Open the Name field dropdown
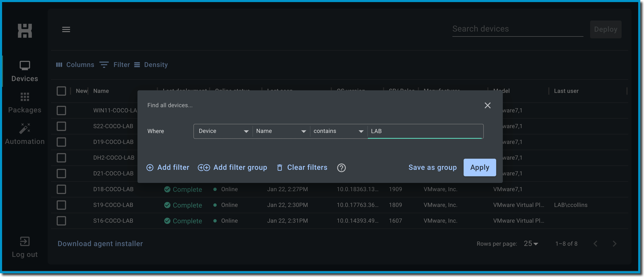Viewport: 644px width, 277px height. click(281, 131)
